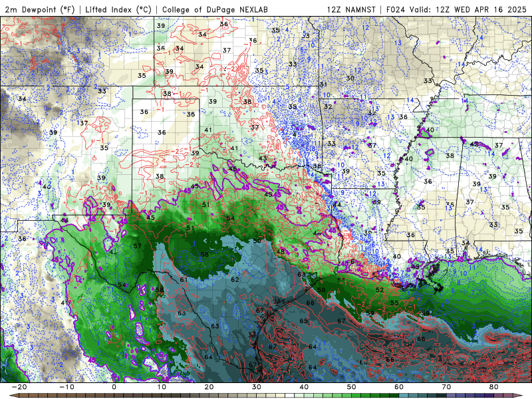Viewport: 532px width, 399px height.
Task: Click the '70' label on the color scale
Action: (446, 387)
